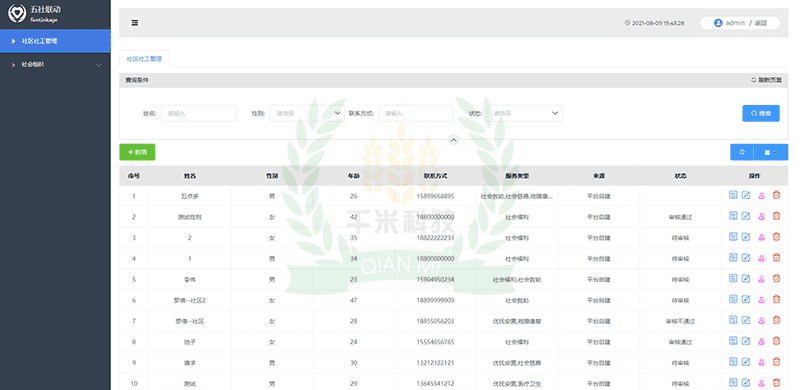This screenshot has width=800, height=390.
Task: Click pink user icon for phone 13212122121 row
Action: pos(761,362)
